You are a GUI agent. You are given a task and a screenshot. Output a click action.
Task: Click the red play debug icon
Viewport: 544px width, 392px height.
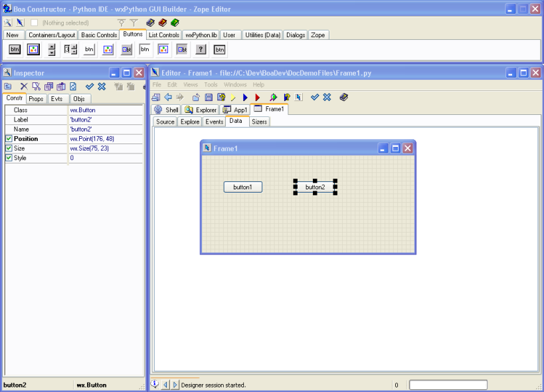pos(258,97)
